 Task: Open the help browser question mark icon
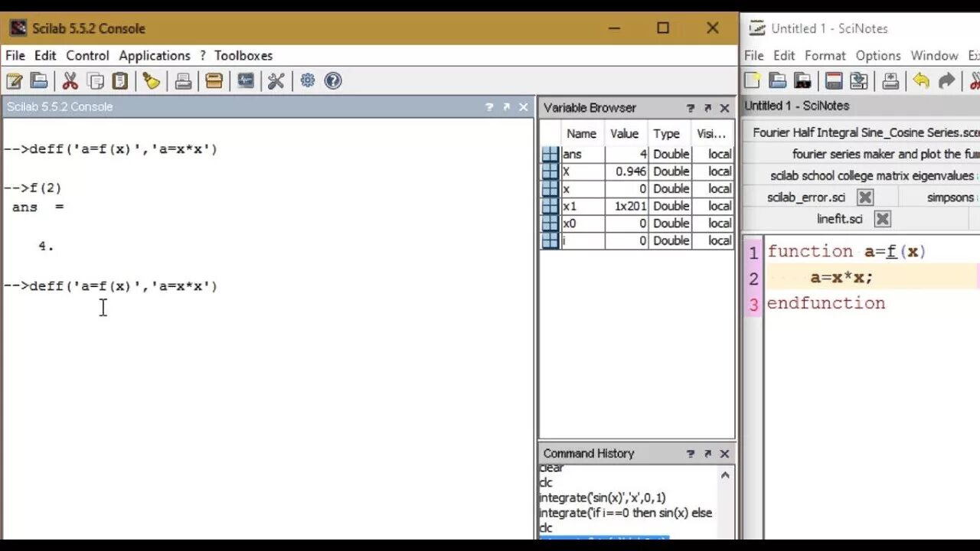pyautogui.click(x=333, y=80)
